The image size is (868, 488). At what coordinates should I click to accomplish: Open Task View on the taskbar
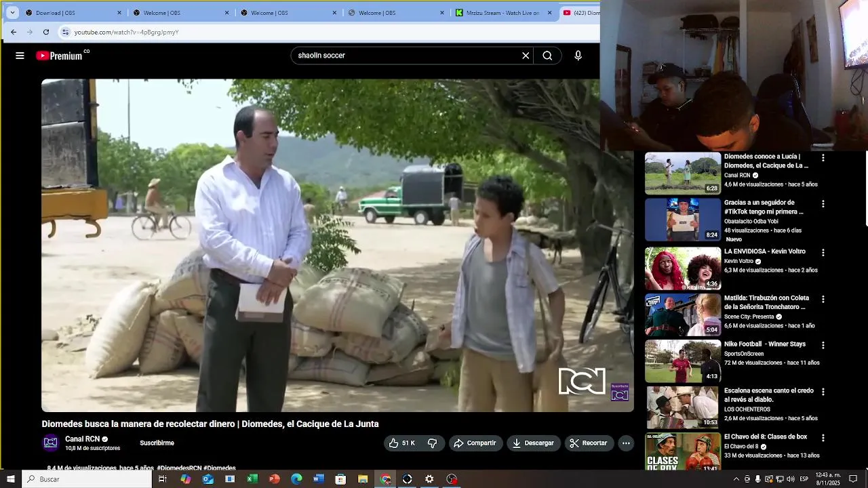coord(163,479)
